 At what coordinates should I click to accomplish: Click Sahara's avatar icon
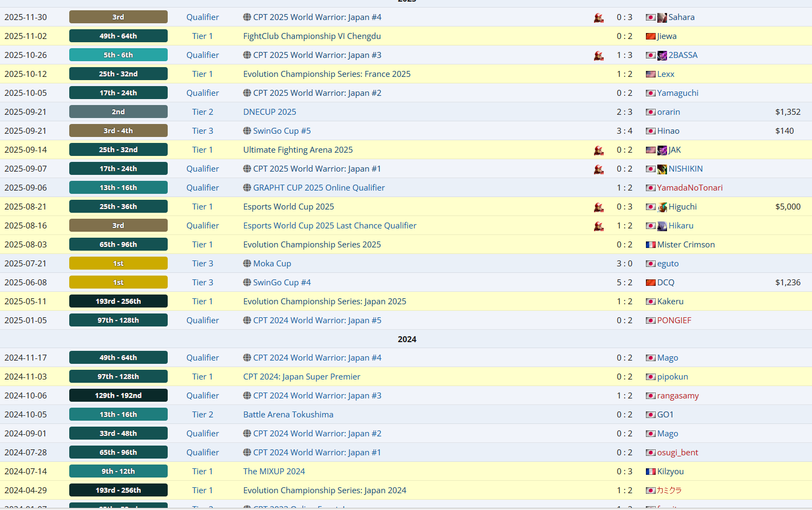tap(662, 17)
